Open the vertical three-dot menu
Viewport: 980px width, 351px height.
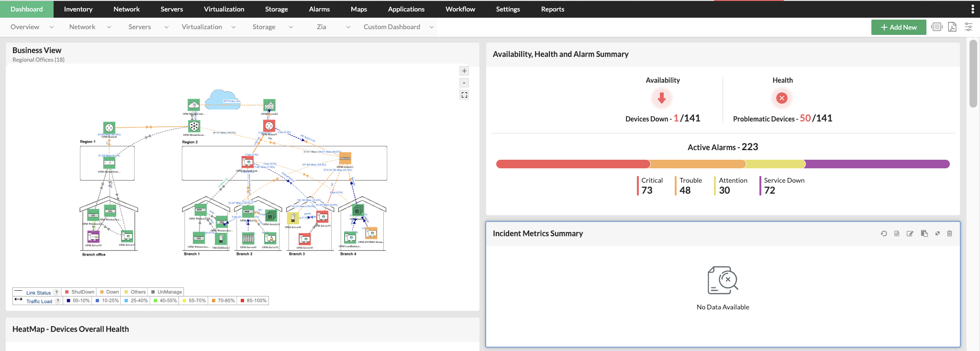[x=972, y=9]
